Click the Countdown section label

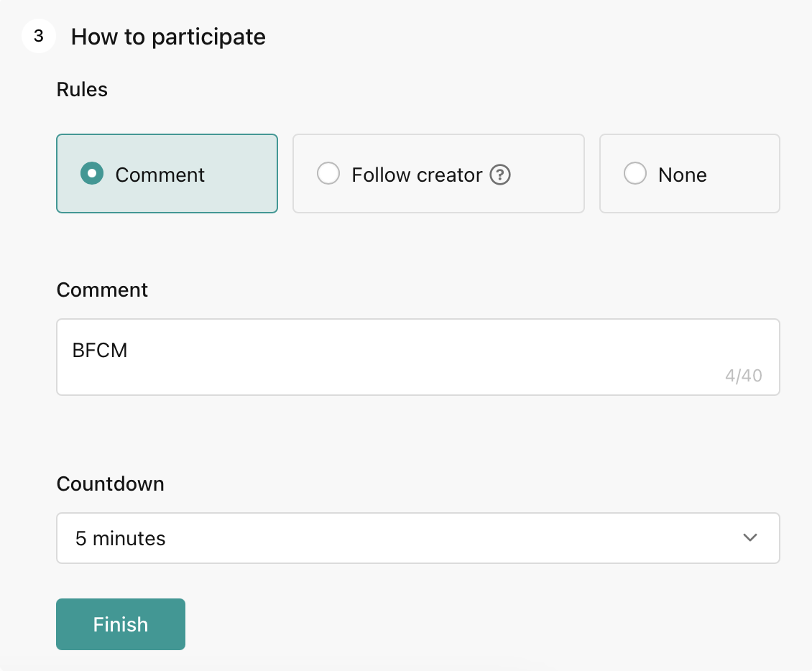point(110,483)
